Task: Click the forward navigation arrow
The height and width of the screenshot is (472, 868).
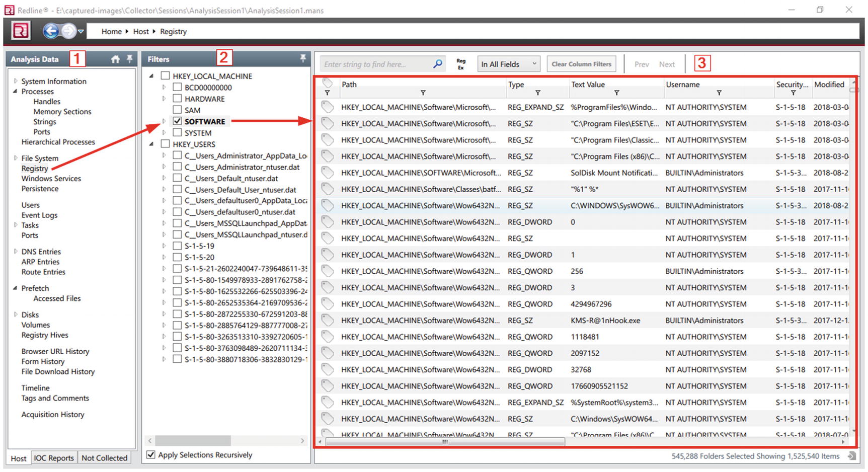Action: click(x=68, y=31)
